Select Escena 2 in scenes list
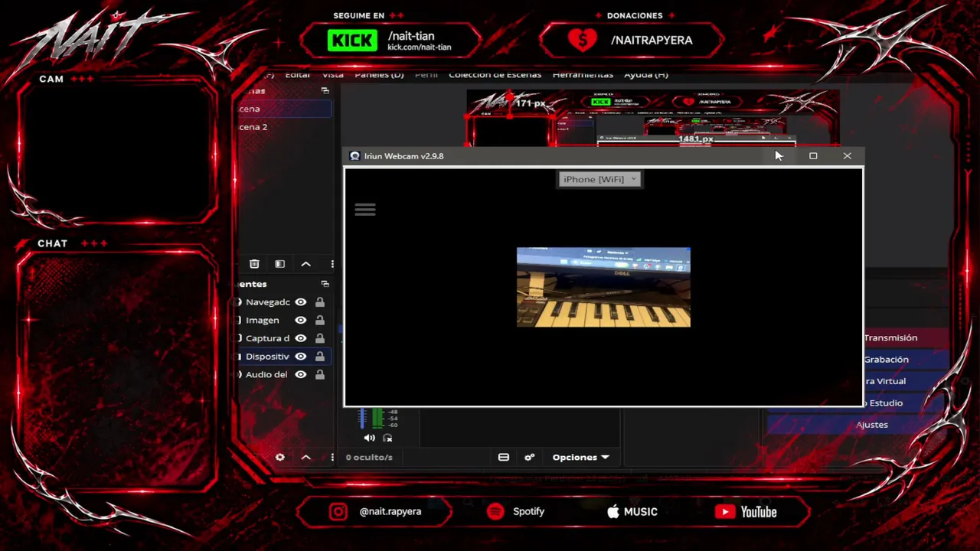The height and width of the screenshot is (551, 980). click(x=284, y=127)
